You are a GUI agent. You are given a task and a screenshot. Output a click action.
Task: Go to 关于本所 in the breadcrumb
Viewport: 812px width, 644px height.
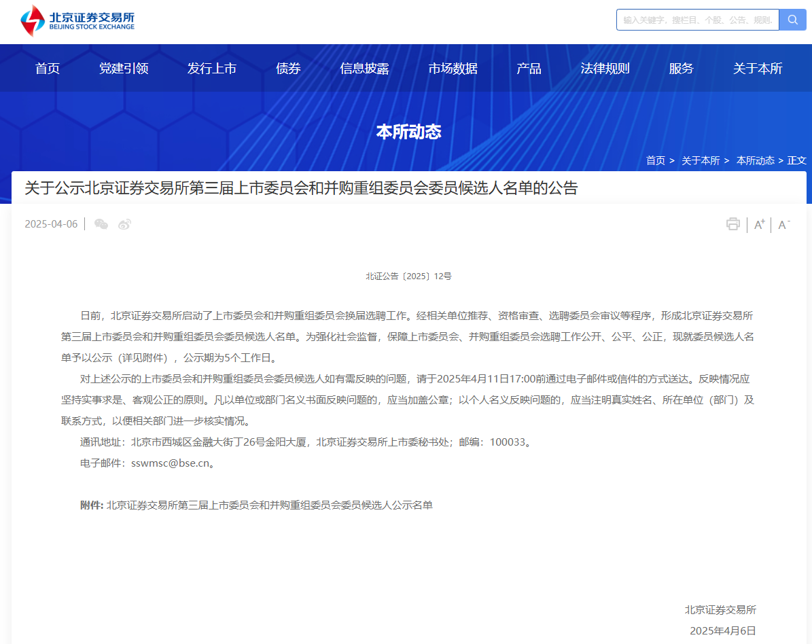701,160
